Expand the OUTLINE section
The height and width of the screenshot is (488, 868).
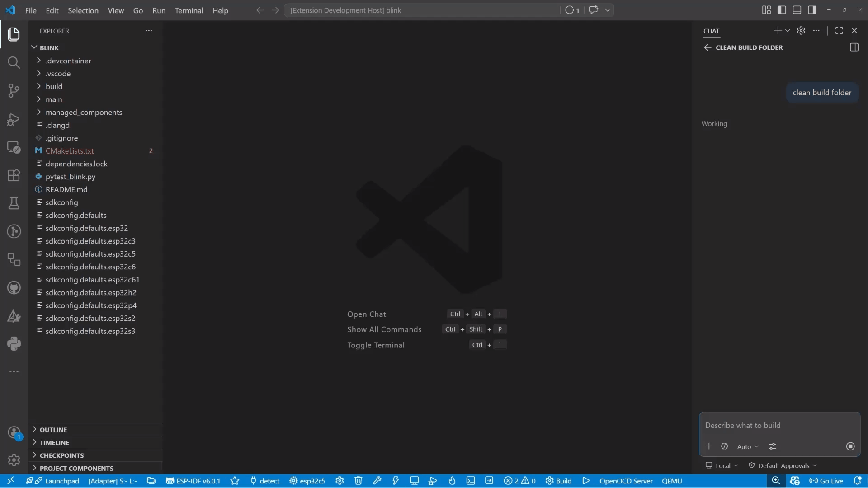95,430
